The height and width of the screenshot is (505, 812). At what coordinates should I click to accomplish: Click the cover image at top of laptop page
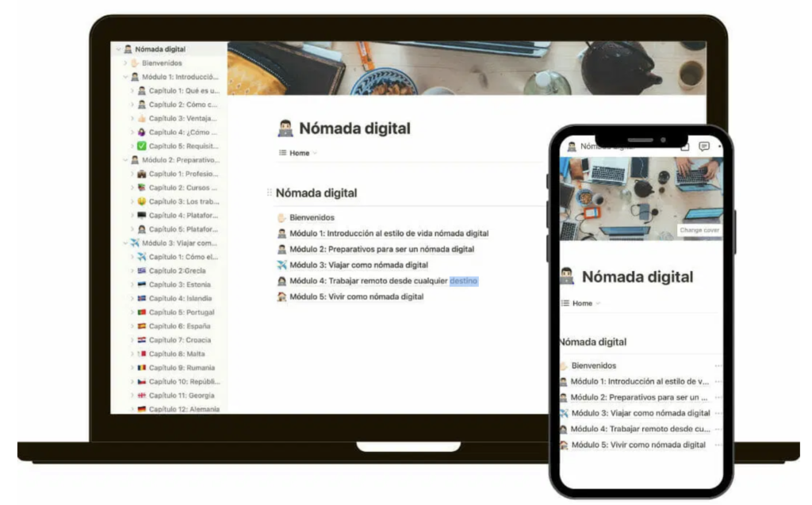466,68
